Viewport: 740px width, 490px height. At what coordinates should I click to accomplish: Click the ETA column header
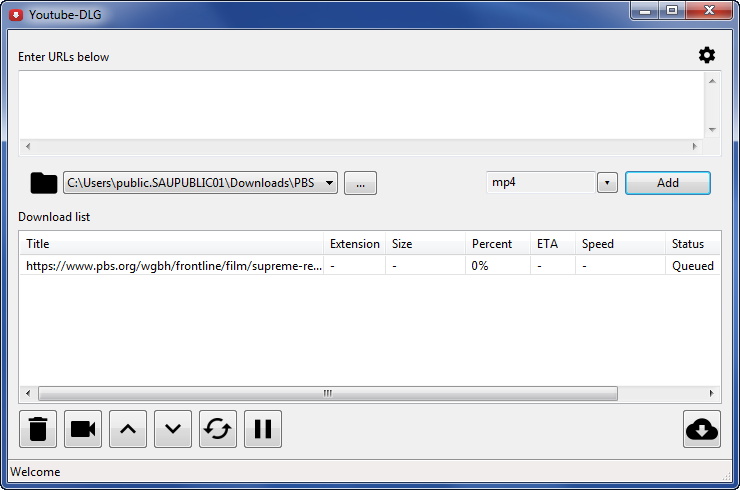click(553, 244)
